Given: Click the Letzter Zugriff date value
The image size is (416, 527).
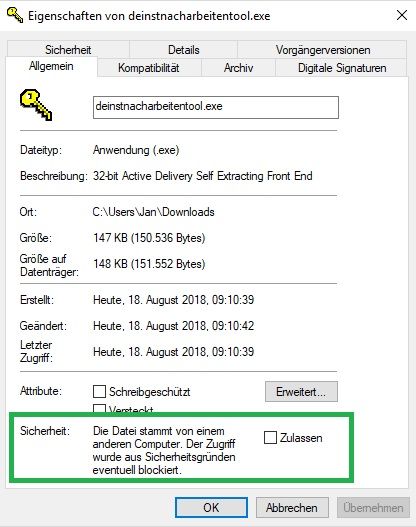Looking at the screenshot, I should point(173,352).
